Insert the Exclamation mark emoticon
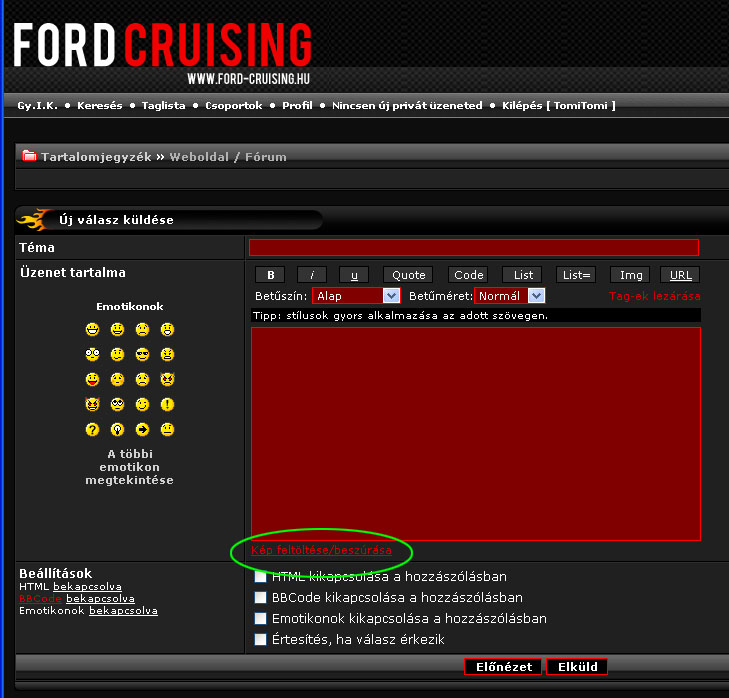The width and height of the screenshot is (729, 698). pyautogui.click(x=167, y=405)
